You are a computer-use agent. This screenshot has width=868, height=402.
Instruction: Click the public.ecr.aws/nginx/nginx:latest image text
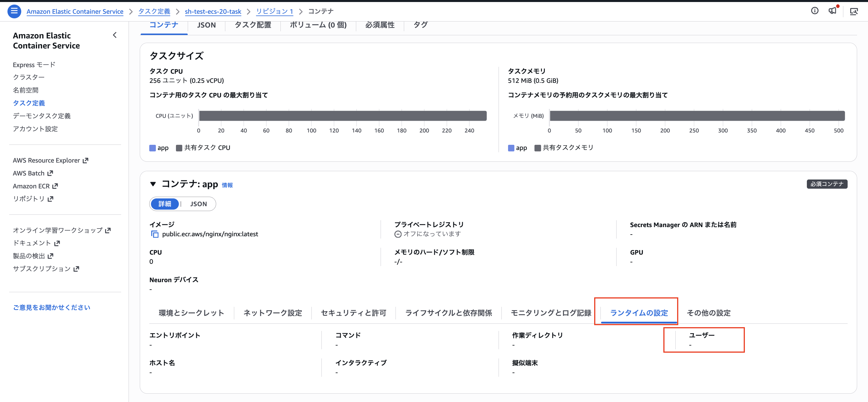210,234
